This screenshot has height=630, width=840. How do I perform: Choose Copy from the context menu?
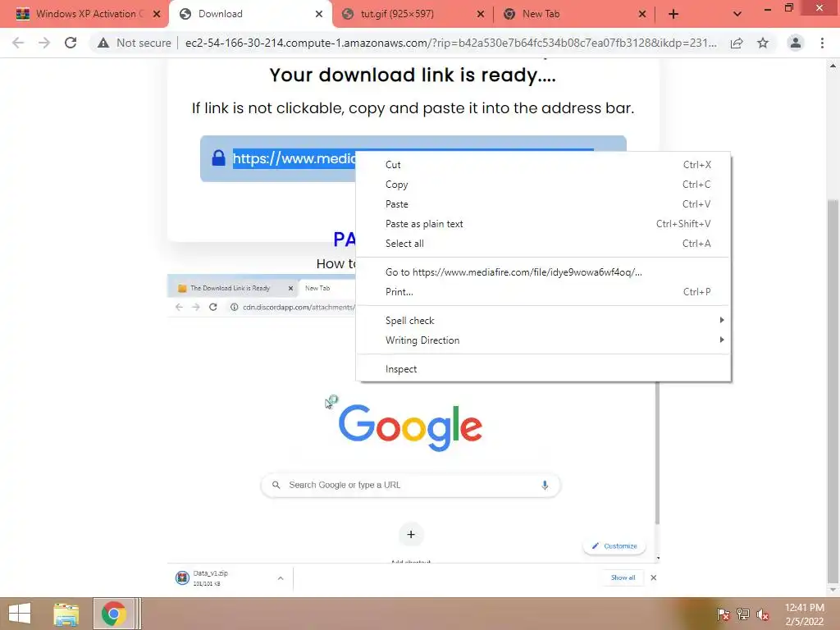tap(543, 185)
